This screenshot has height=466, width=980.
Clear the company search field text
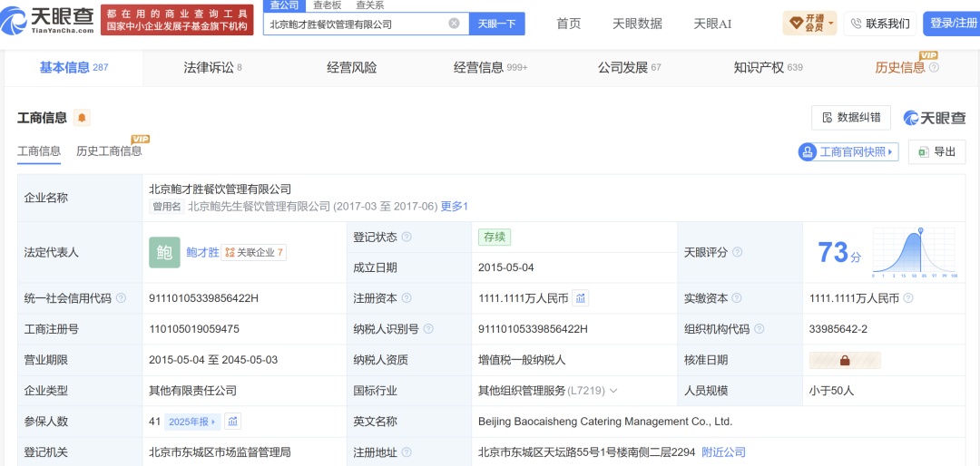pyautogui.click(x=454, y=24)
